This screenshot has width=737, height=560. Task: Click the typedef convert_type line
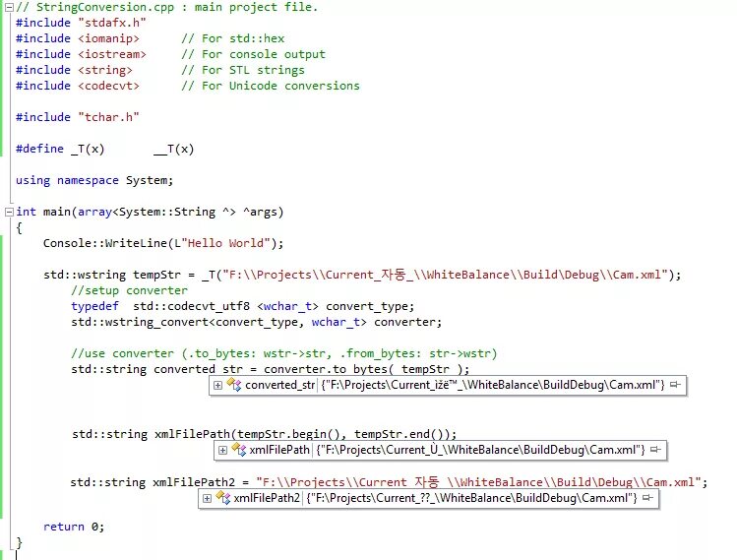point(242,306)
